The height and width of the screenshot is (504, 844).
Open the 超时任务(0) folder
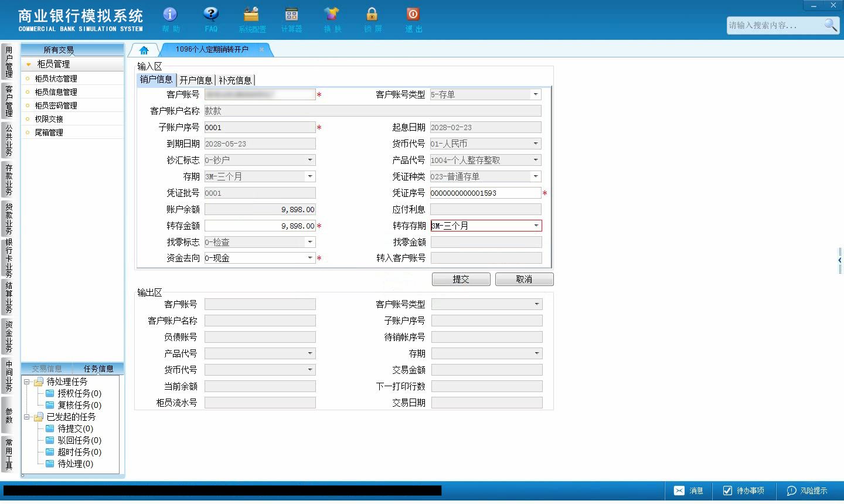click(x=73, y=452)
